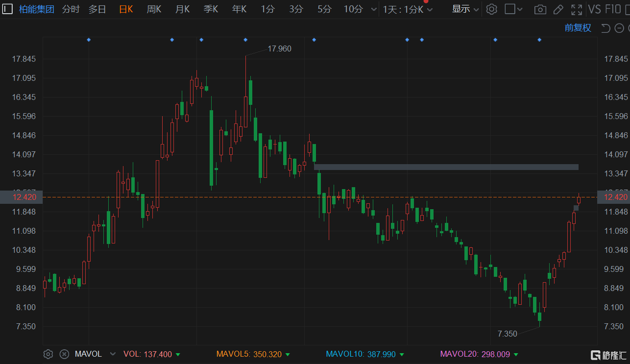Toggle the MAVOL10 line arrow
Screen dimensions: 630x364
tap(401, 354)
